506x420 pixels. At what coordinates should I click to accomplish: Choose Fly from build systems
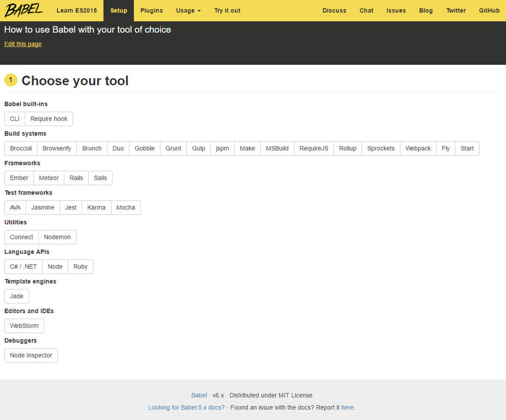pyautogui.click(x=446, y=148)
